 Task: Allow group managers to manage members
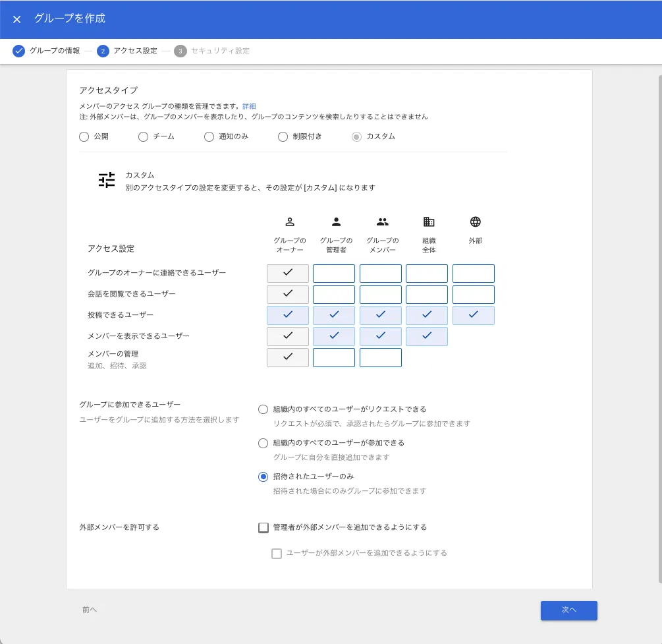[334, 358]
